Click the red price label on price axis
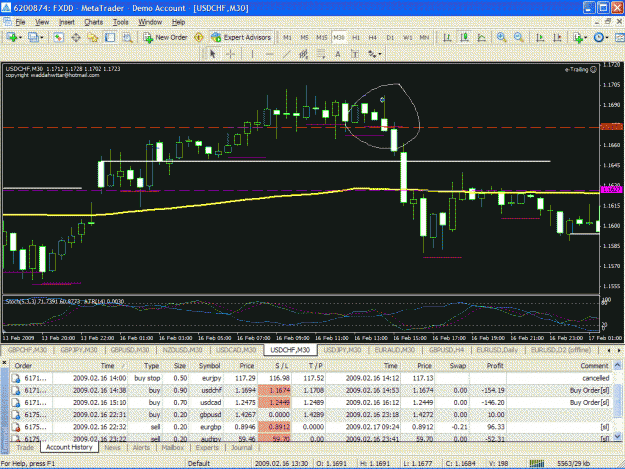The height and width of the screenshot is (469, 625). (x=611, y=127)
